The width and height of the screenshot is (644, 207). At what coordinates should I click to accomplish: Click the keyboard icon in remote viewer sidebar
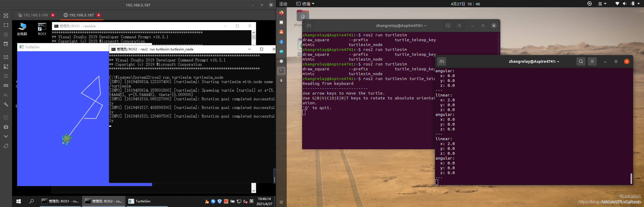point(6,85)
